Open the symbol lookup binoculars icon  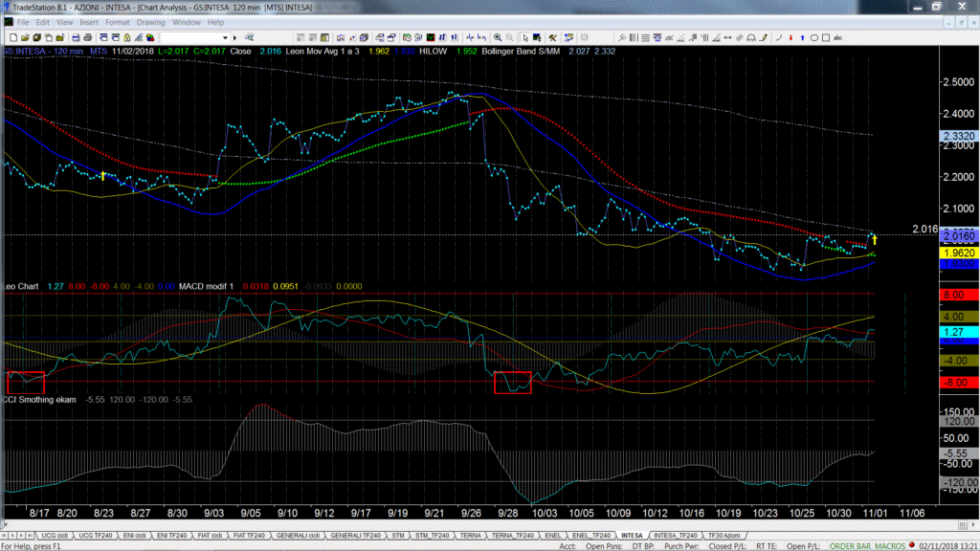coord(250,37)
